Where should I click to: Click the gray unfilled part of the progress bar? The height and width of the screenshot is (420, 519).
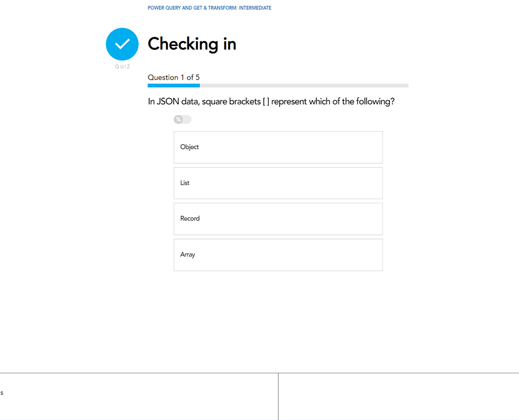(x=304, y=86)
